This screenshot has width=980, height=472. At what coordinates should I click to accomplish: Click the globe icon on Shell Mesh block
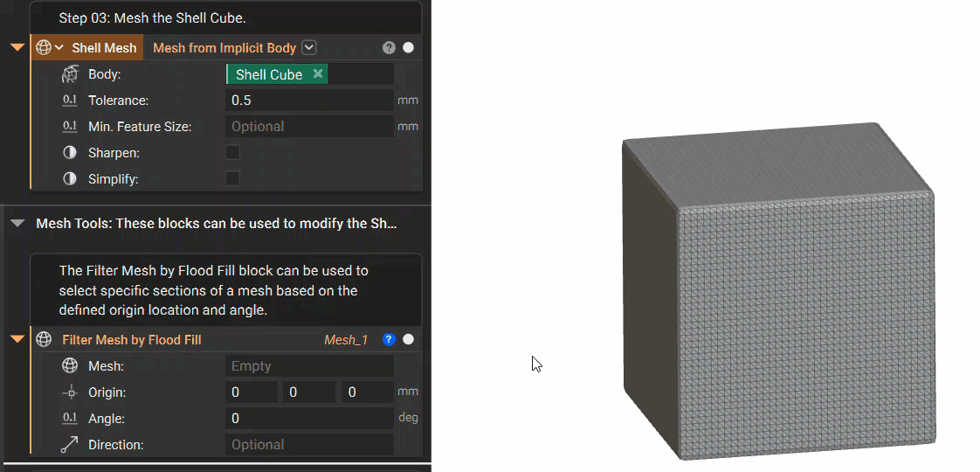[x=43, y=47]
